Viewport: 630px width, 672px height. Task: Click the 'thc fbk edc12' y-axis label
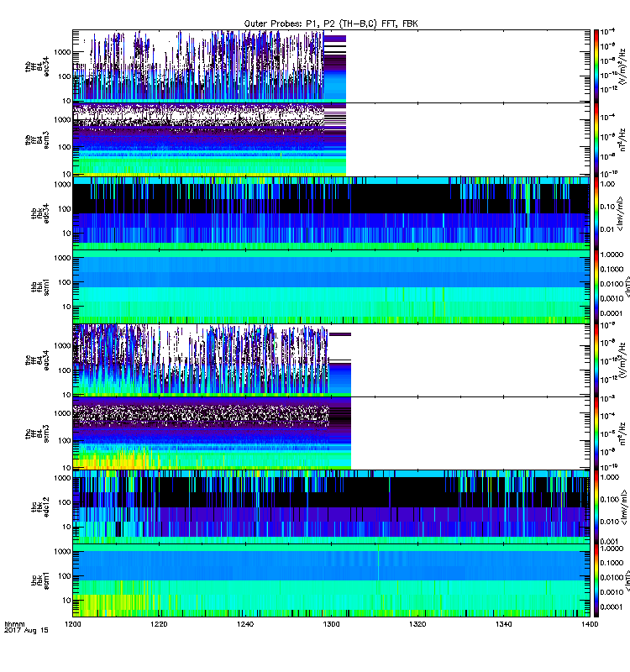[40, 507]
